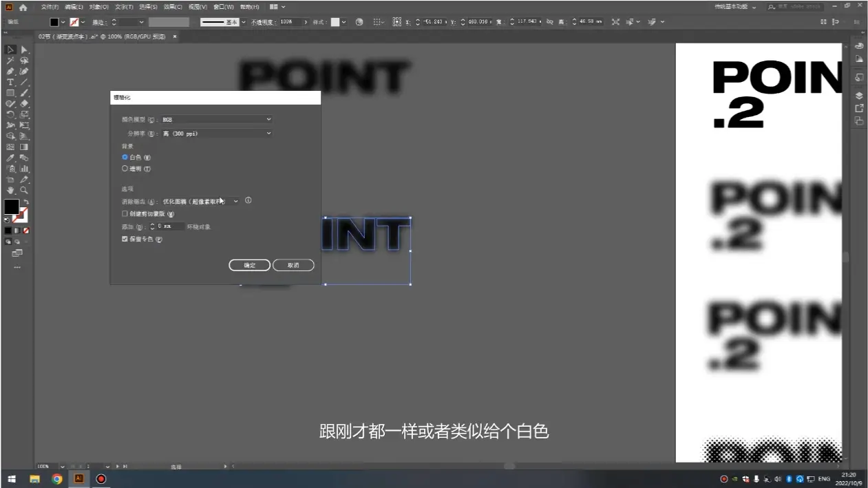Viewport: 868px width, 488px height.
Task: Select the Type tool
Action: coord(10,82)
